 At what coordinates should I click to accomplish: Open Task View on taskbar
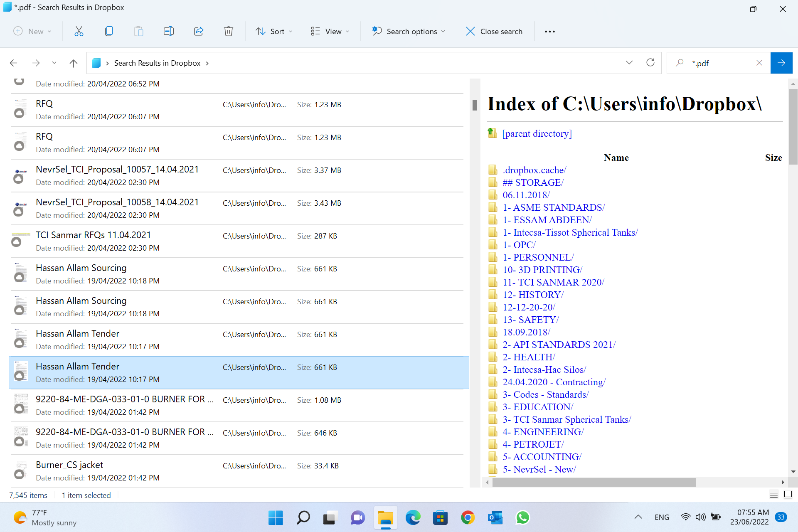[x=330, y=518]
